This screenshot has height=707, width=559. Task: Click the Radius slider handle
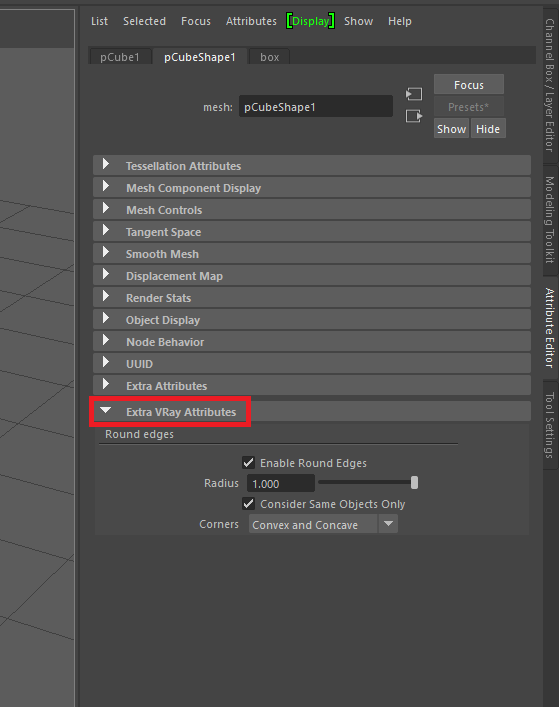pyautogui.click(x=414, y=482)
